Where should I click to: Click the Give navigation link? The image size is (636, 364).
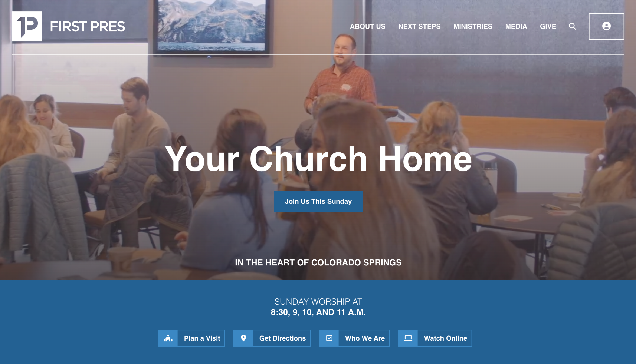click(548, 26)
